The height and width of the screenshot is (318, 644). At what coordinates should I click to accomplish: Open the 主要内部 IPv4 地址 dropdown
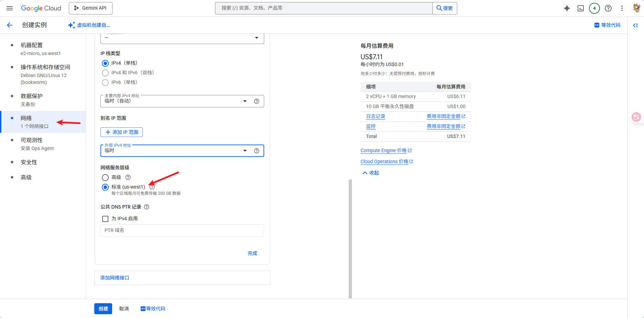245,101
